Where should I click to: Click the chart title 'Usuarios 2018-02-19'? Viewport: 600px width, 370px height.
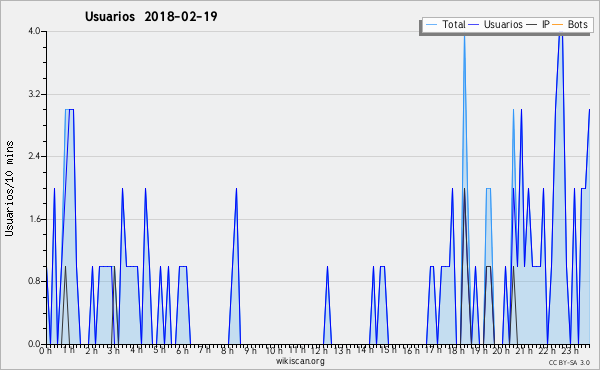pyautogui.click(x=151, y=16)
